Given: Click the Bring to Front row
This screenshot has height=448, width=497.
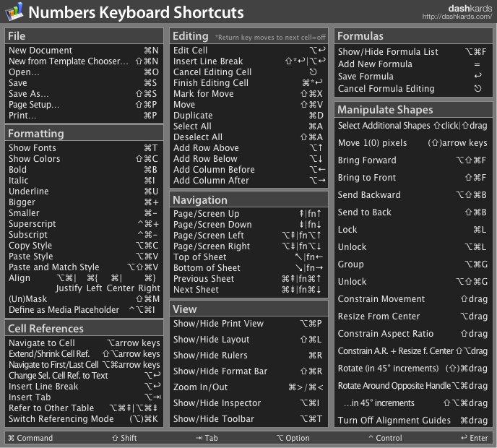Looking at the screenshot, I should (x=414, y=178).
